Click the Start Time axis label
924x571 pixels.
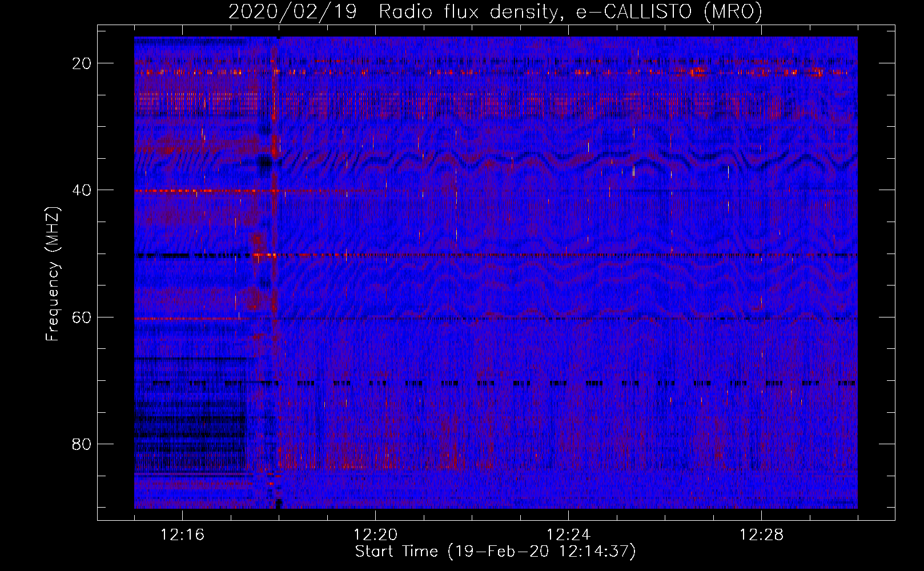coord(495,552)
